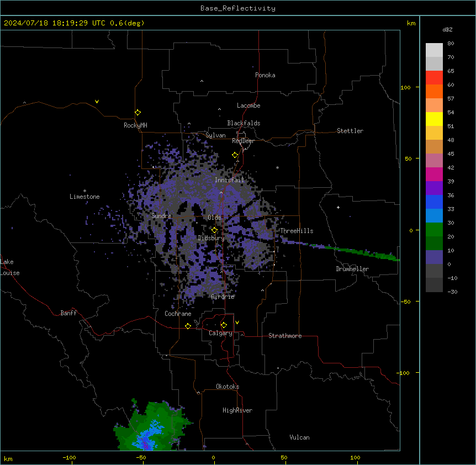This screenshot has height=465, width=476.
Task: Click the Vulcan map label
Action: pyautogui.click(x=299, y=437)
